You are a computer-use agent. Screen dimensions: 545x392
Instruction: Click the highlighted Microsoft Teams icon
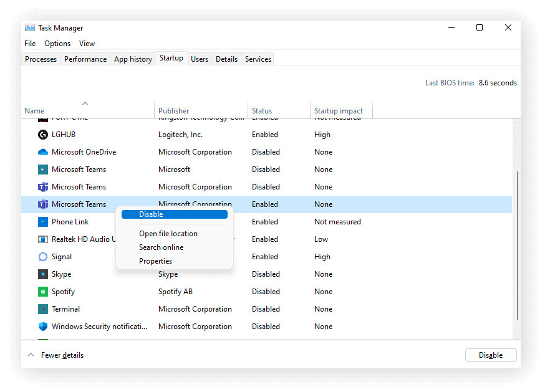(42, 204)
